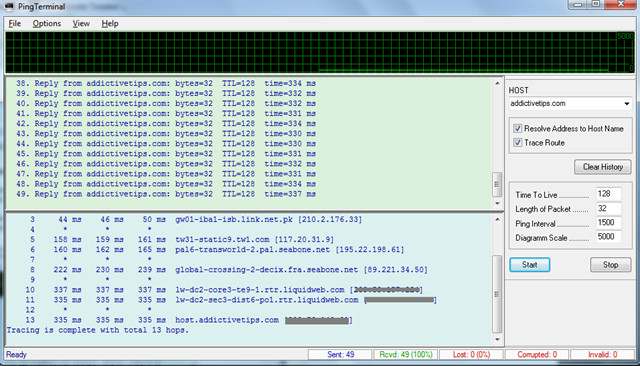Click hop 3 gw01-iba1-isb.link.net.pk row

pyautogui.click(x=196, y=220)
